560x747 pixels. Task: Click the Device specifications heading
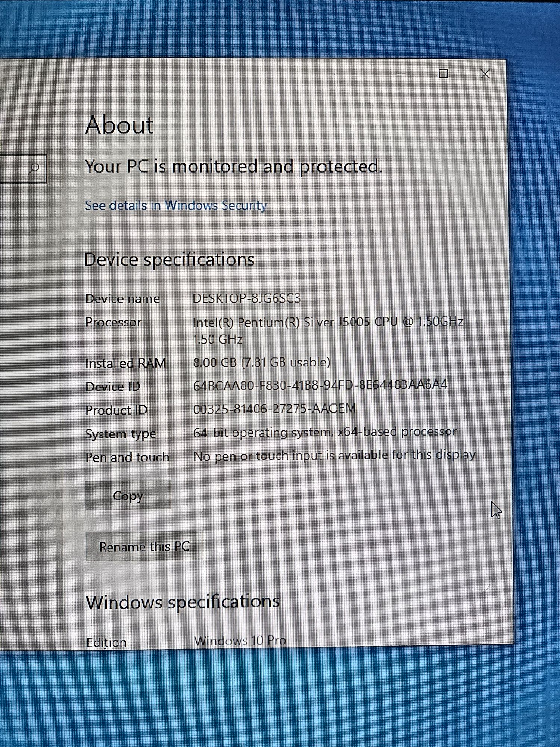click(x=169, y=260)
